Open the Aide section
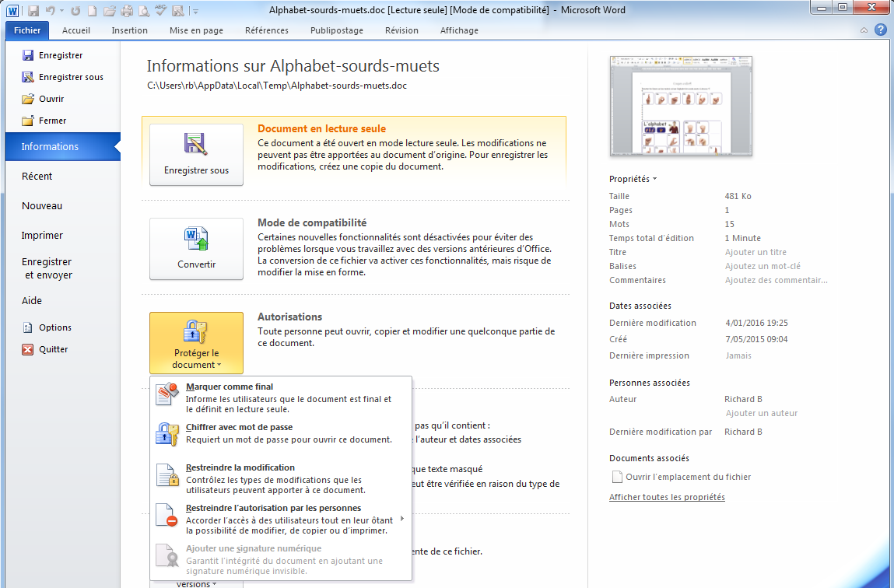 point(32,300)
